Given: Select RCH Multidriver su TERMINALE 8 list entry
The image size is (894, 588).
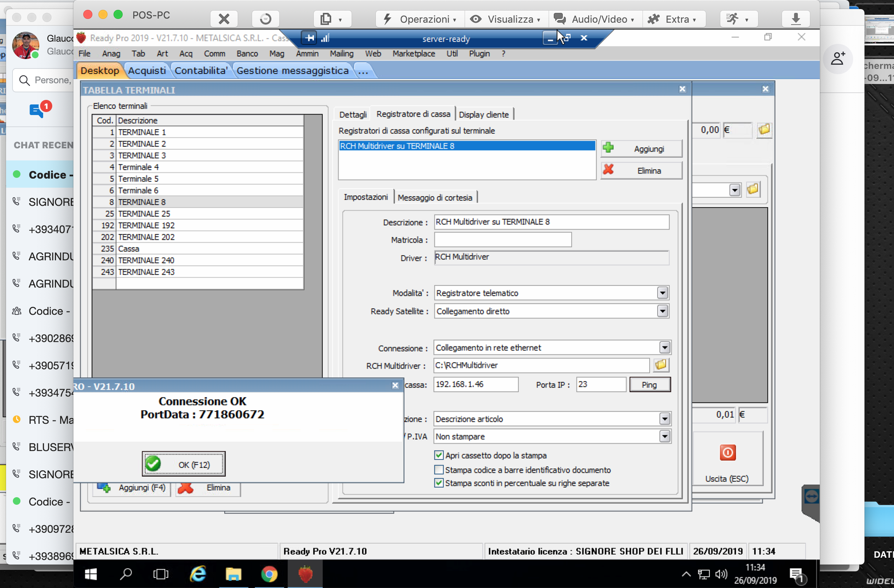Looking at the screenshot, I should [x=467, y=146].
